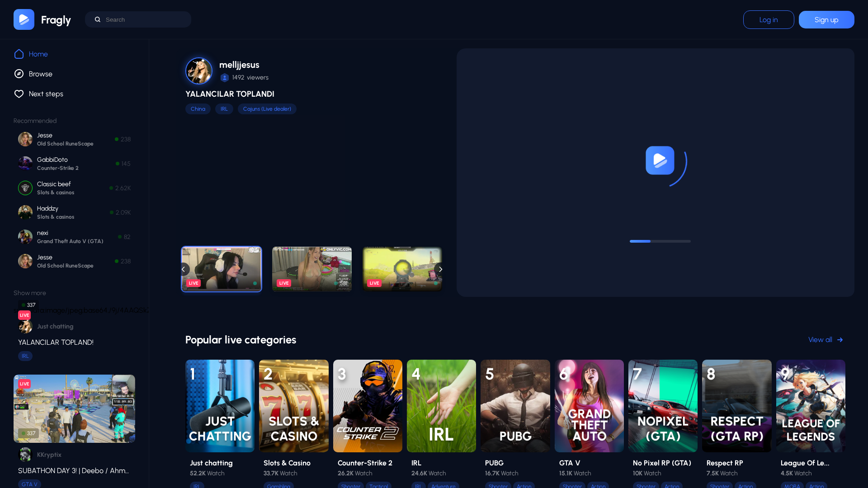868x488 pixels.
Task: Click the View all arrow icon
Action: click(840, 340)
